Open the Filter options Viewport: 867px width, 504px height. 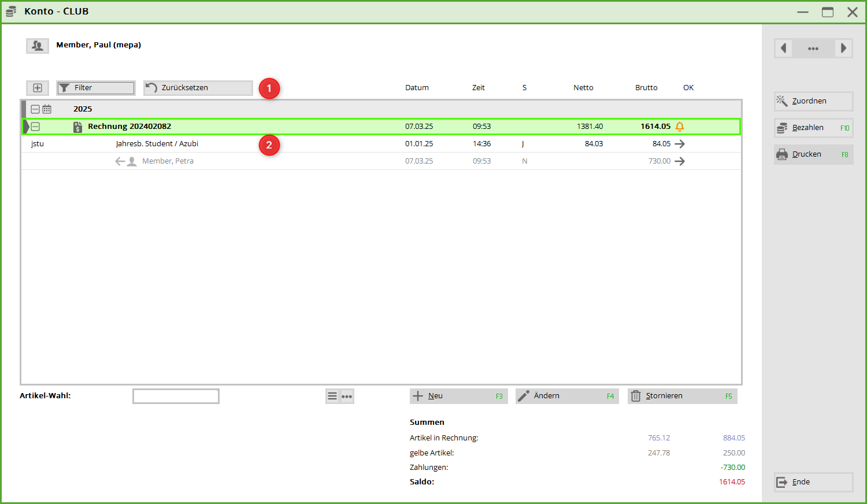point(96,88)
